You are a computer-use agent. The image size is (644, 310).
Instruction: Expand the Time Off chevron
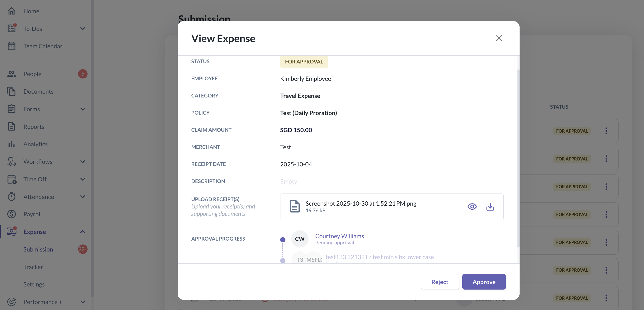83,179
